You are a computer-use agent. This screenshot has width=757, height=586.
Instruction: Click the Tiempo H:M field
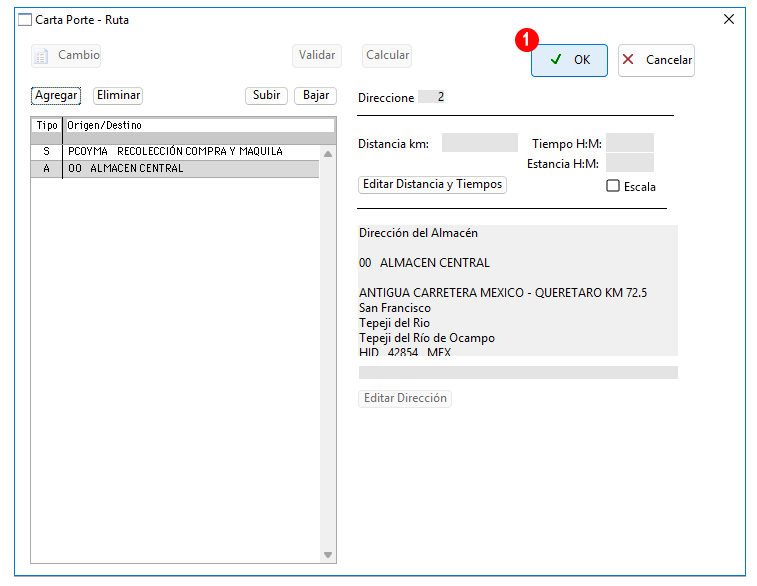pos(630,143)
